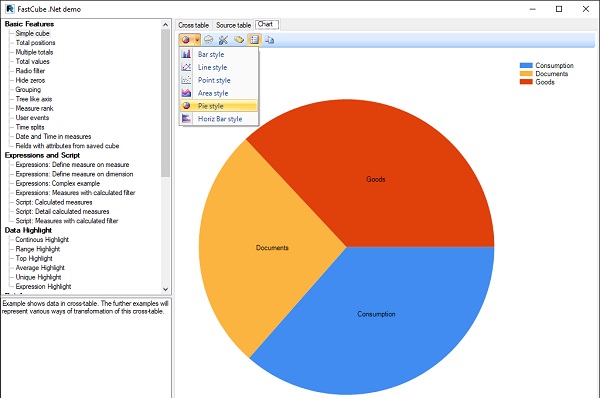
Task: Toggle the legend display toolbar button
Action: [254, 40]
